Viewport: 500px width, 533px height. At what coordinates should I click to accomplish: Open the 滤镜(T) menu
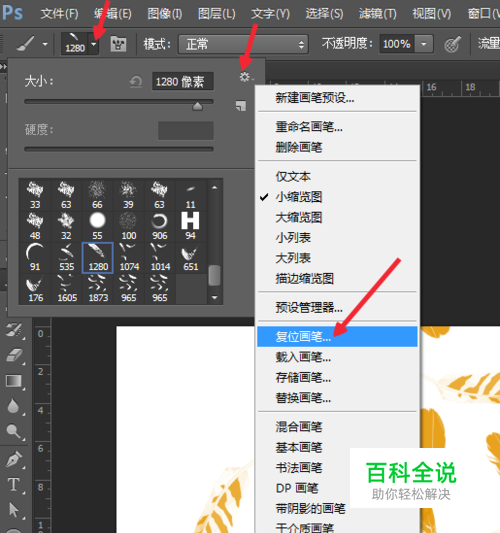pos(378,14)
